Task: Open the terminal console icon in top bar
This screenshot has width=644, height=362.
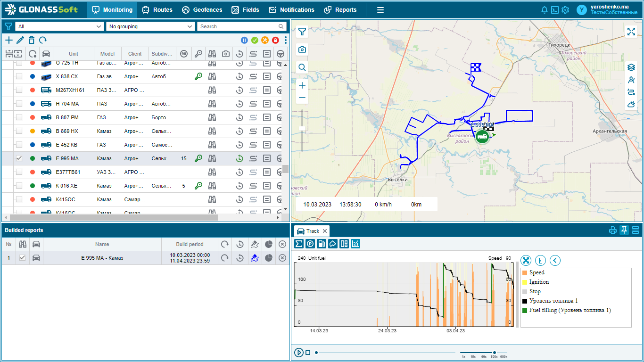Action: pyautogui.click(x=555, y=10)
